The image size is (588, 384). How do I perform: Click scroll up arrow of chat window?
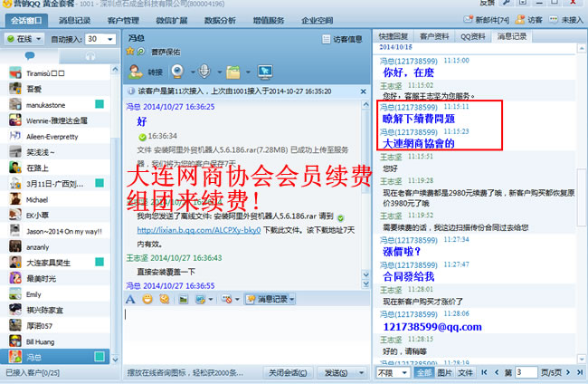point(365,105)
